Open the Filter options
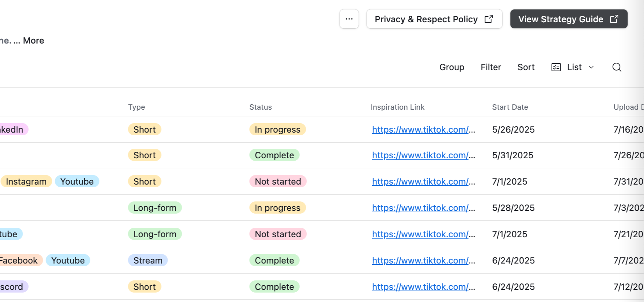The width and height of the screenshot is (644, 302). coord(491,67)
